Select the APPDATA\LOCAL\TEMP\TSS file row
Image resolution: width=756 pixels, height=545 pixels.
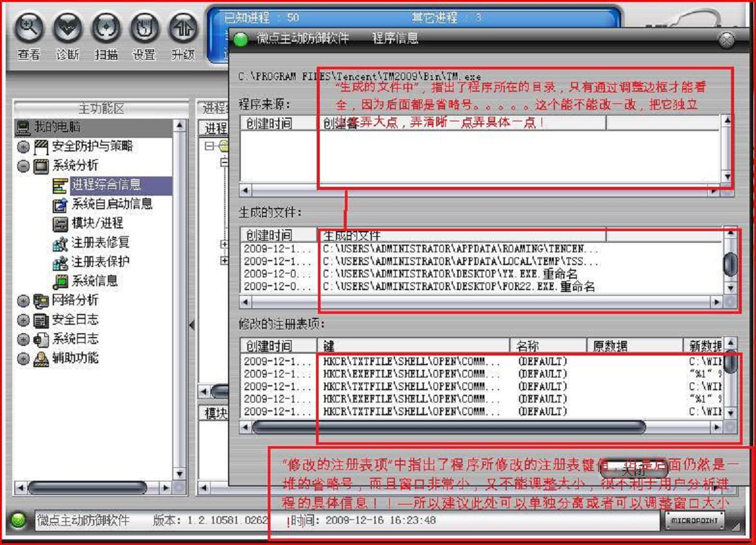coord(482,262)
